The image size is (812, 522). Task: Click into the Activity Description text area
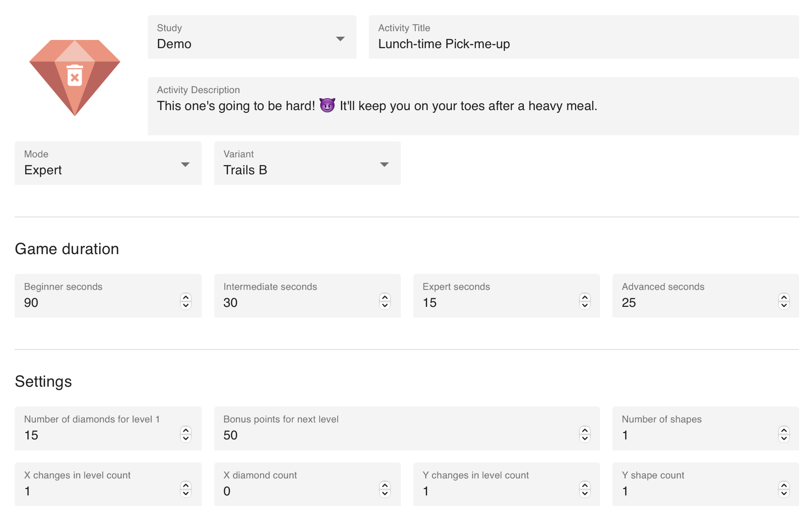pos(473,106)
